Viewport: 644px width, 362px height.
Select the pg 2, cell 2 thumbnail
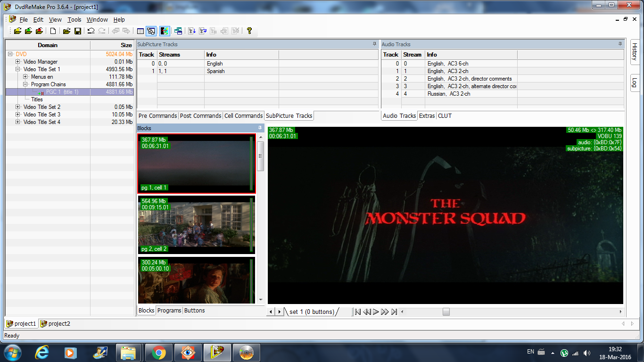coord(197,225)
